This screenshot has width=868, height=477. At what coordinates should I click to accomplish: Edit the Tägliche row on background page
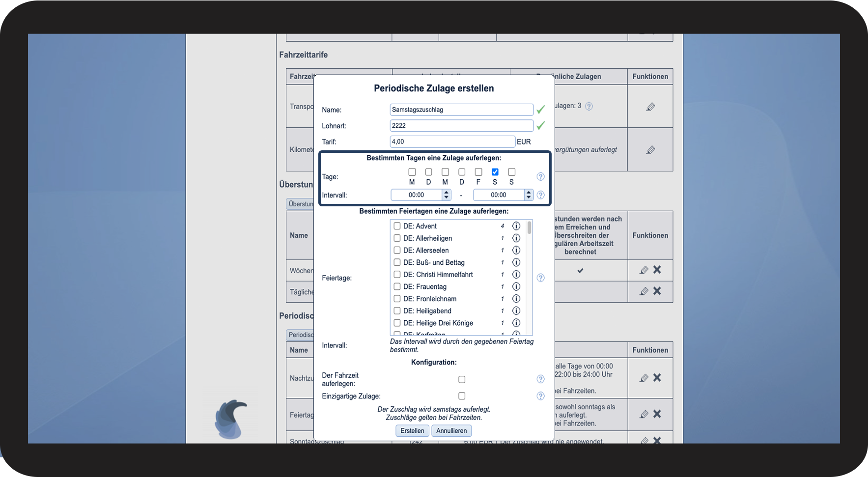644,291
